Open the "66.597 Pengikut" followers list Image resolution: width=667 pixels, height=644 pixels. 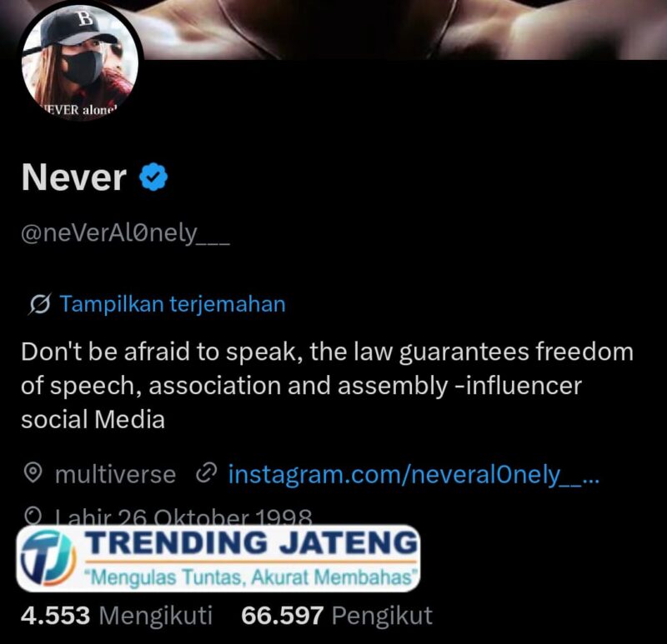tap(337, 616)
